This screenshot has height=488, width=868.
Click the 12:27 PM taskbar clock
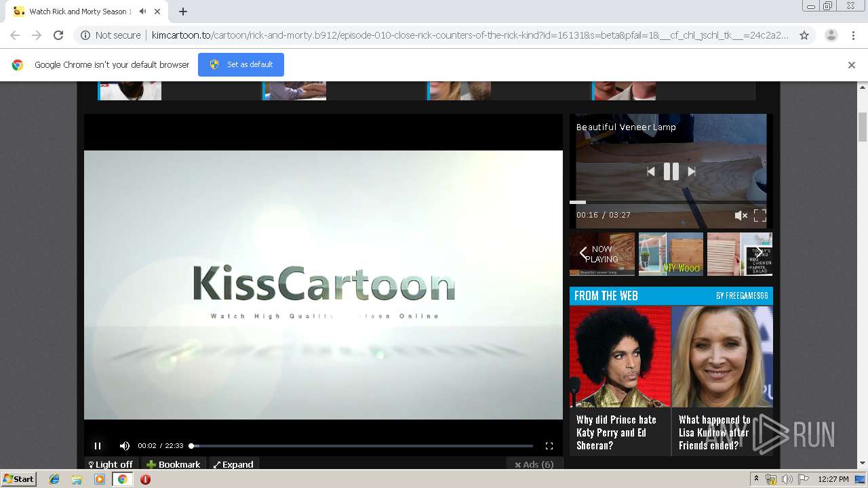pyautogui.click(x=833, y=479)
